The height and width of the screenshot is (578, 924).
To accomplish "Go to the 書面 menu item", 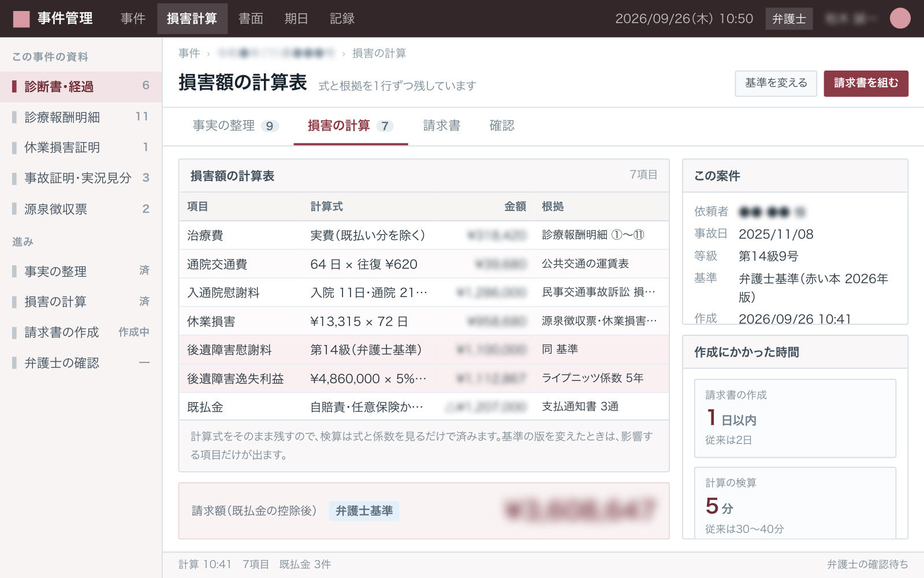I will click(251, 18).
